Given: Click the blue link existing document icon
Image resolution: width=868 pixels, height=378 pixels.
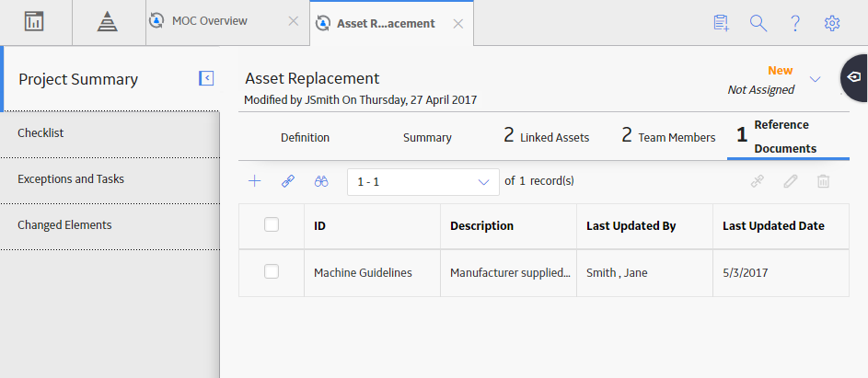Looking at the screenshot, I should coord(288,181).
